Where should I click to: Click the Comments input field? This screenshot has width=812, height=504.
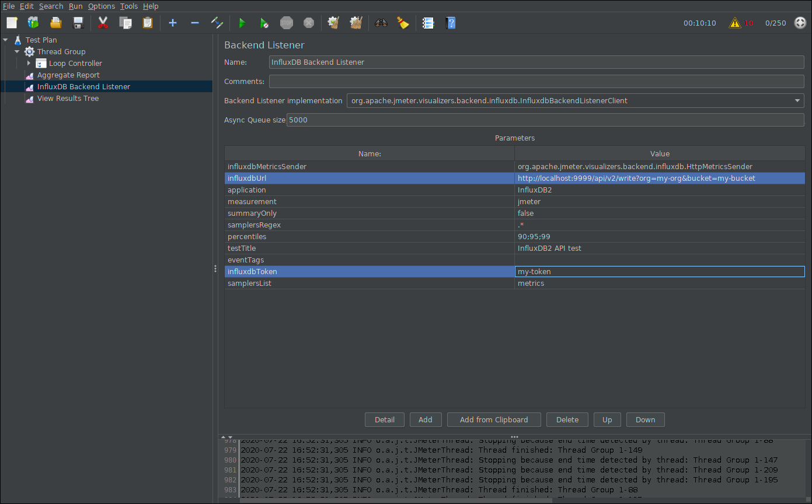(x=536, y=81)
